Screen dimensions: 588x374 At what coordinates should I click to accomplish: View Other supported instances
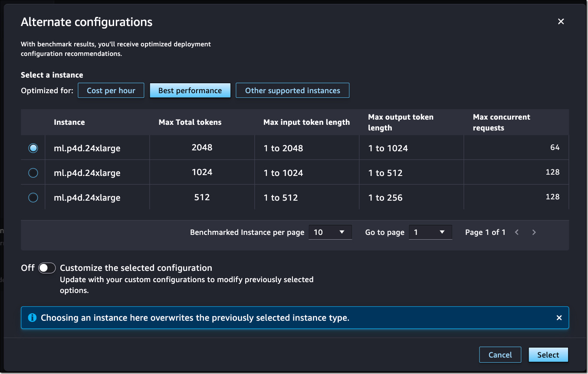click(x=292, y=90)
